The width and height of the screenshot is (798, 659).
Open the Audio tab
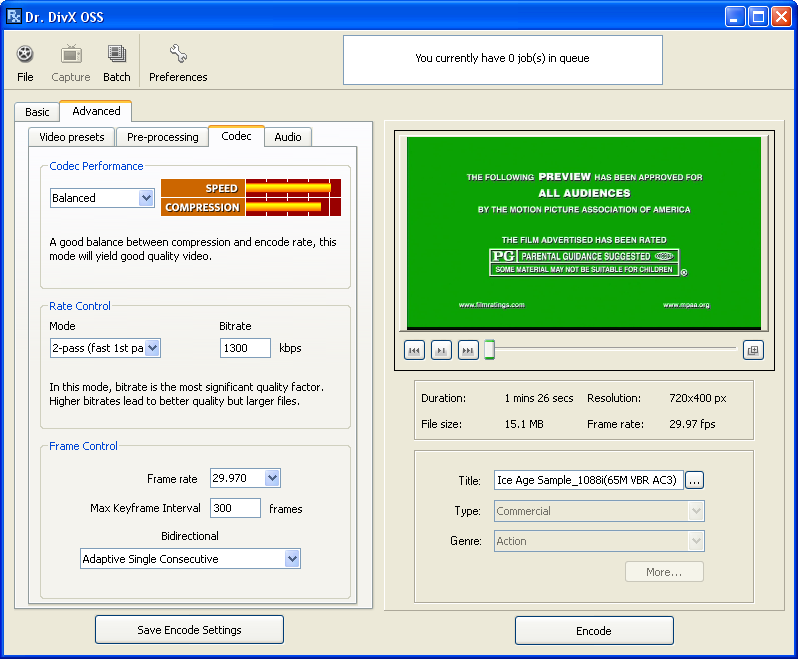[288, 137]
